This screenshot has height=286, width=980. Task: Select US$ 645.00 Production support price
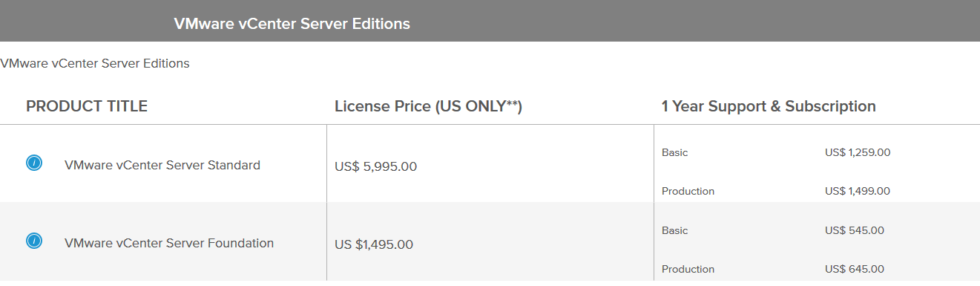[855, 269]
